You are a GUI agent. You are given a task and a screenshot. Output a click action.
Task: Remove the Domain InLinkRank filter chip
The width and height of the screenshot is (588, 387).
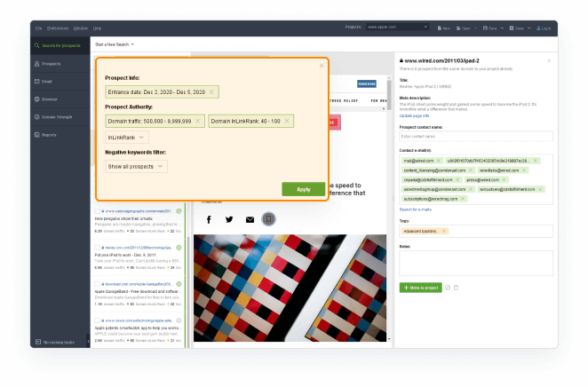pyautogui.click(x=287, y=121)
